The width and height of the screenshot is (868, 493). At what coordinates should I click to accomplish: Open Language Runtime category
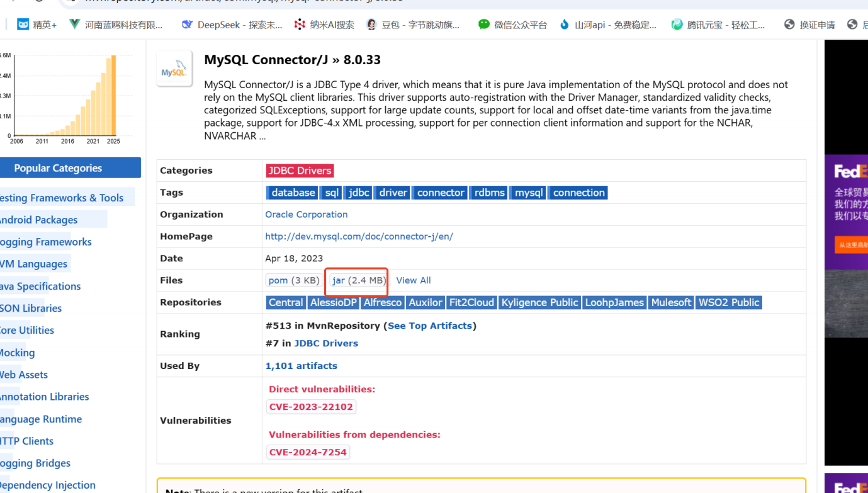pos(41,419)
